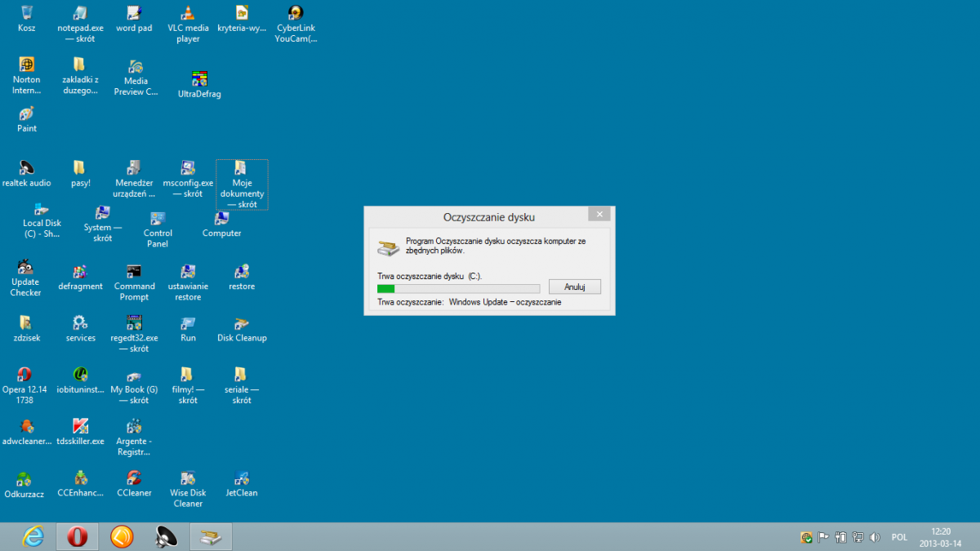Screen dimensions: 980x551
Task: Open the speaker app taskbar icon
Action: coord(167,537)
